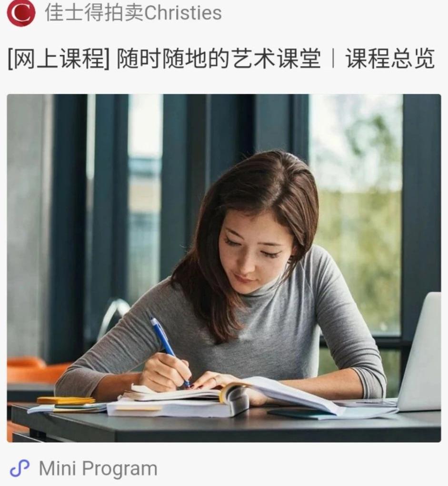Click the window showing green trees
448x486 pixels.
click(357, 214)
